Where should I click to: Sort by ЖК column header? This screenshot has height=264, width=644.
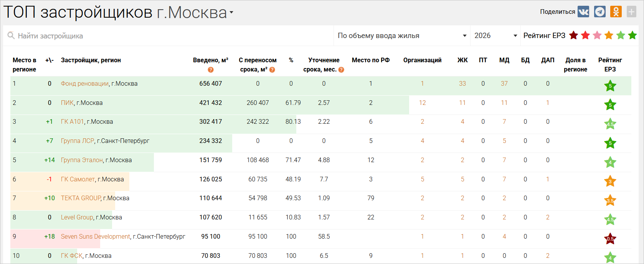(462, 60)
